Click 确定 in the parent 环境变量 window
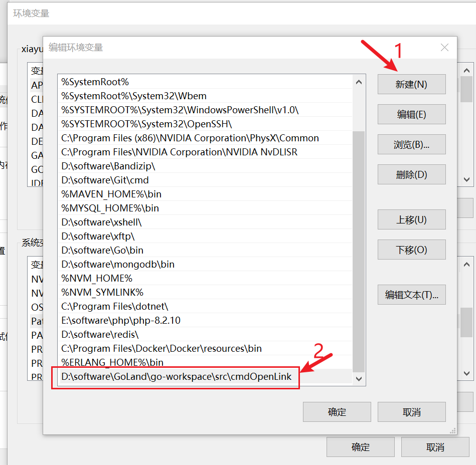 coord(361,447)
